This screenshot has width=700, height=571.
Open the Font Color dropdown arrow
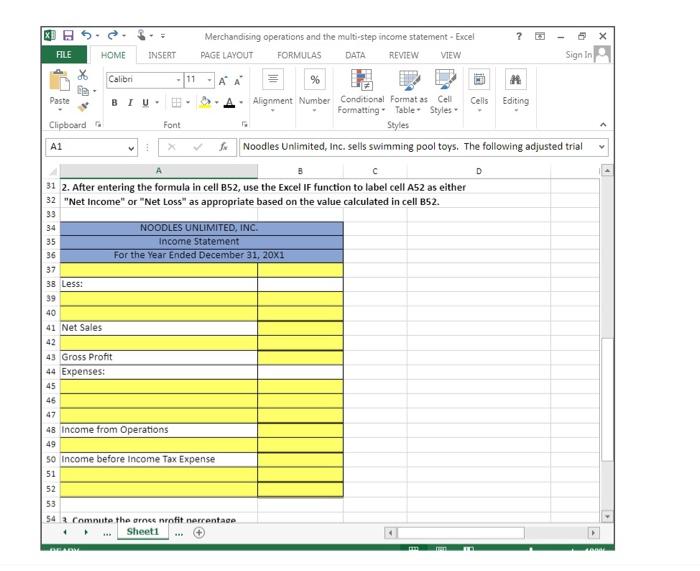241,103
